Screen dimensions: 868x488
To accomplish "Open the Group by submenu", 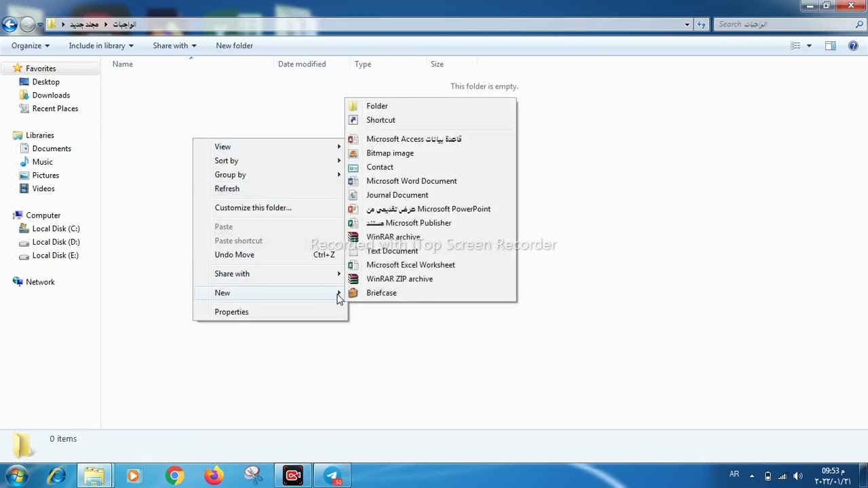I will (x=271, y=175).
